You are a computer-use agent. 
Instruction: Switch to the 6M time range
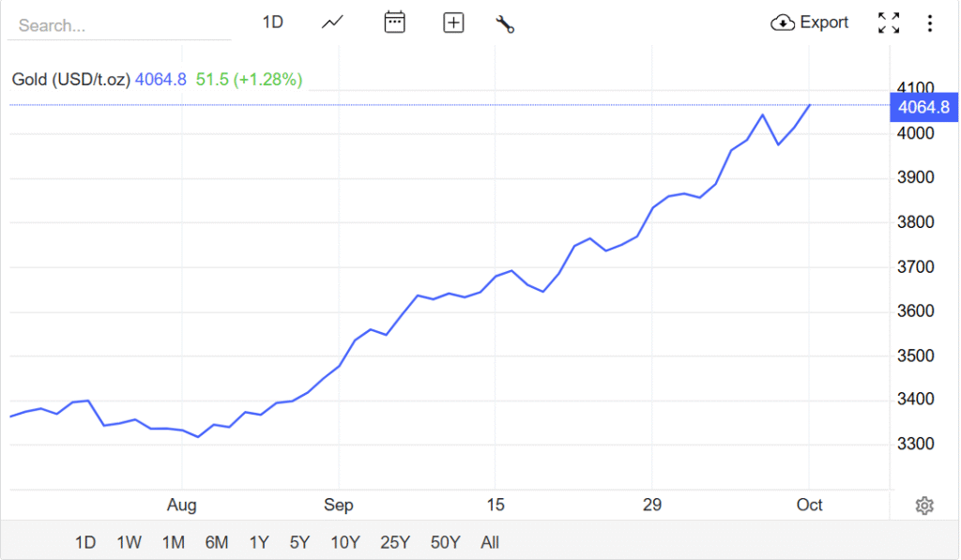[x=217, y=542]
